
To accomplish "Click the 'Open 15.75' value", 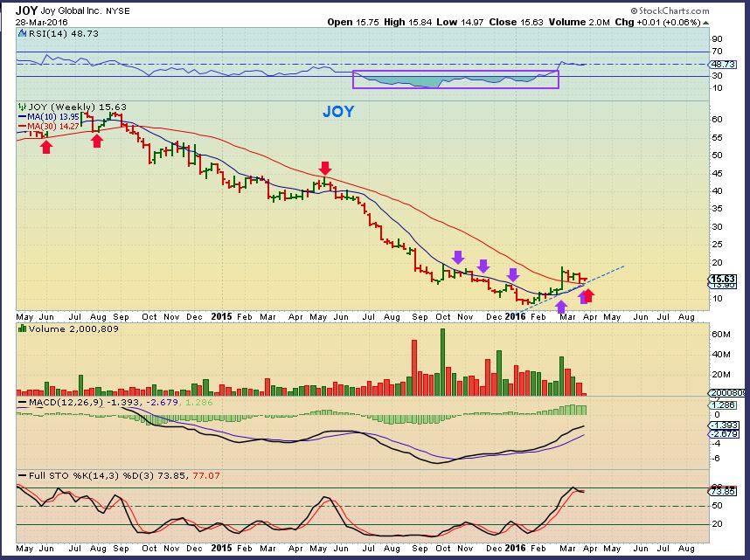I will click(x=353, y=22).
